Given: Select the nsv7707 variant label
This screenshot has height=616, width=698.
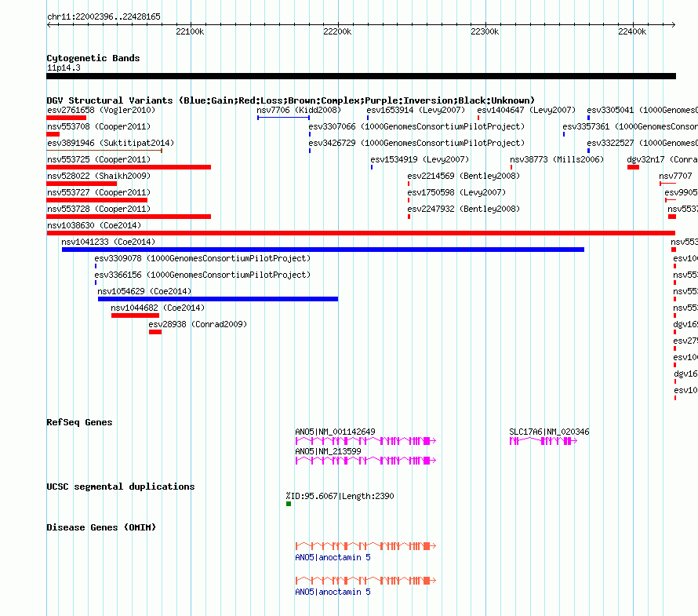Looking at the screenshot, I should [675, 176].
